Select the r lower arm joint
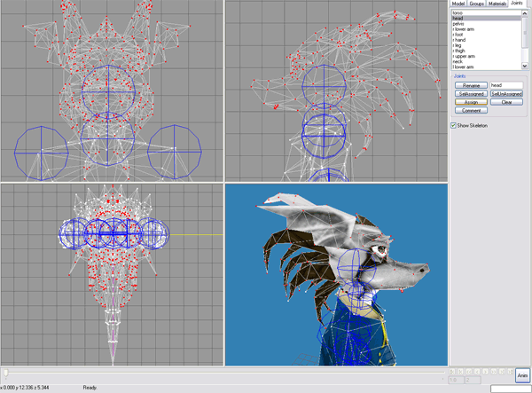This screenshot has width=532, height=393. tap(486, 29)
